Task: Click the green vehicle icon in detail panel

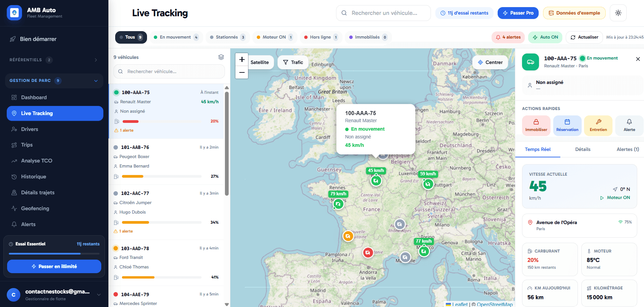Action: (x=531, y=62)
